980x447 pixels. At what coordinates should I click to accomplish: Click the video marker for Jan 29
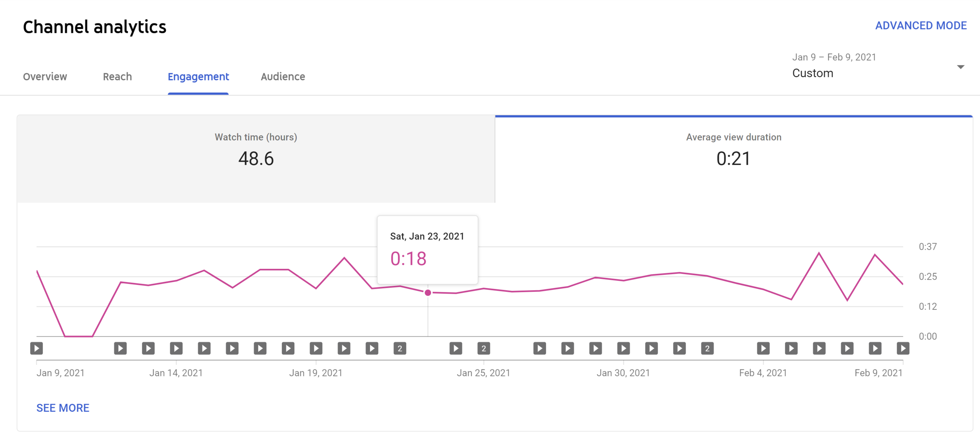point(596,348)
